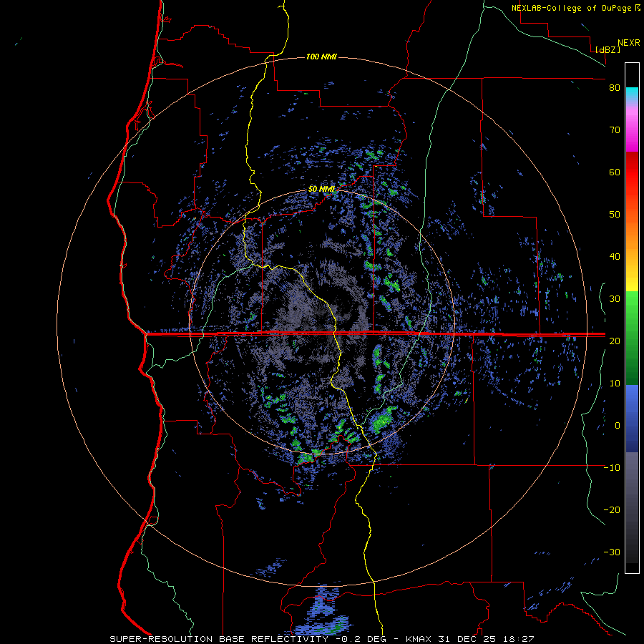This screenshot has height=644, width=644.
Task: Click the reflectivity color bar legend
Action: coord(632,318)
